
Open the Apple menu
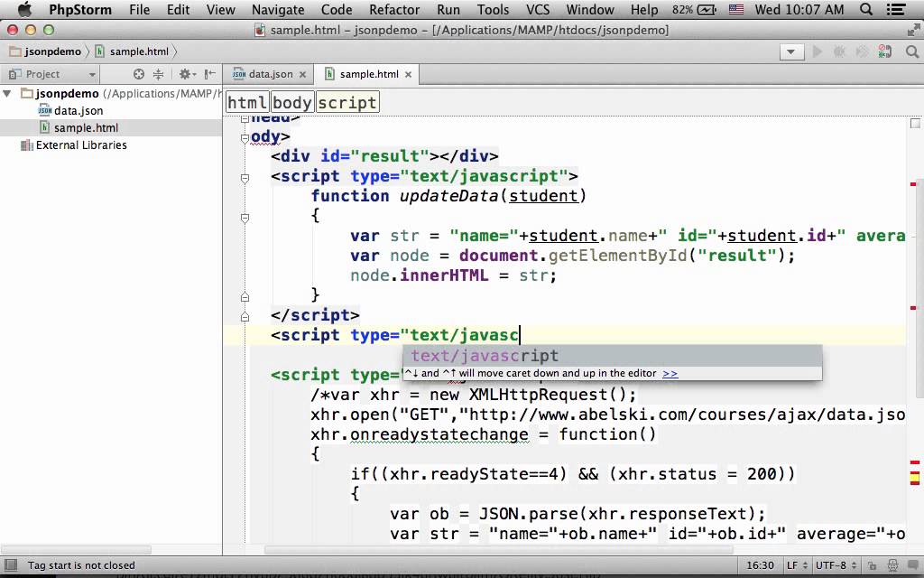pos(24,9)
